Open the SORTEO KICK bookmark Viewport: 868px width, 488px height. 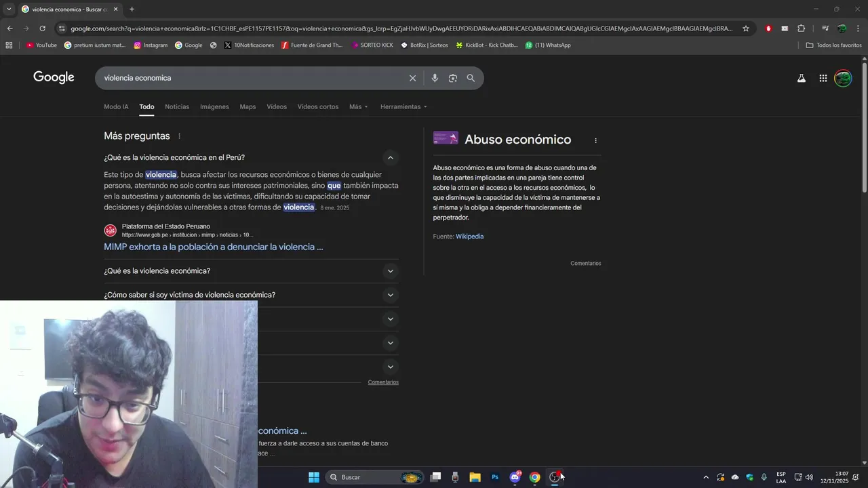click(372, 45)
